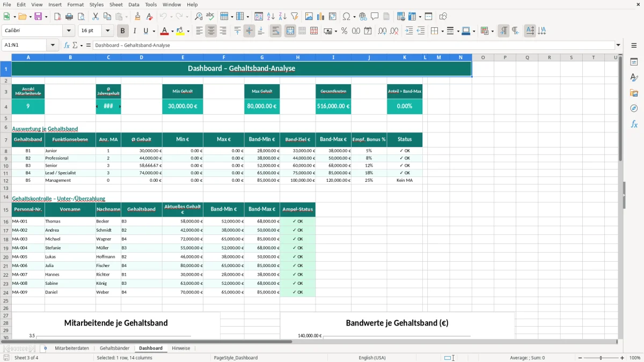Copy the selection
Screen dimensions: 644x362
click(x=107, y=17)
